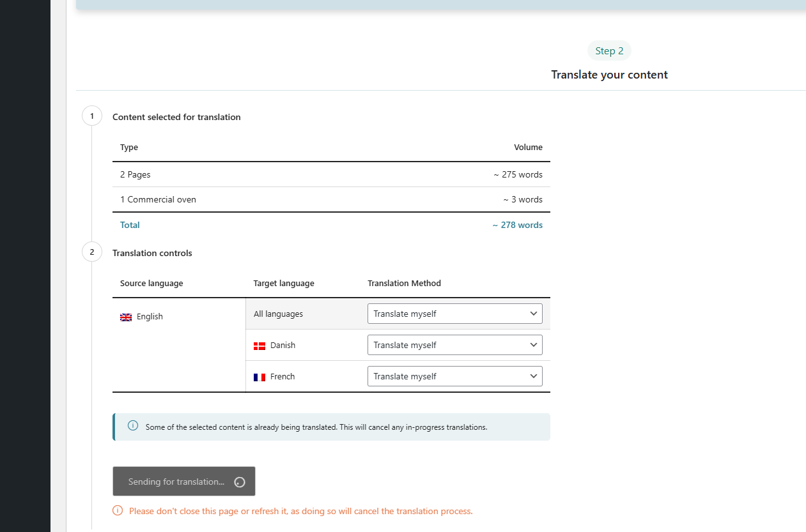Open the Danish translation method dropdown
The image size is (806, 532).
tap(454, 345)
